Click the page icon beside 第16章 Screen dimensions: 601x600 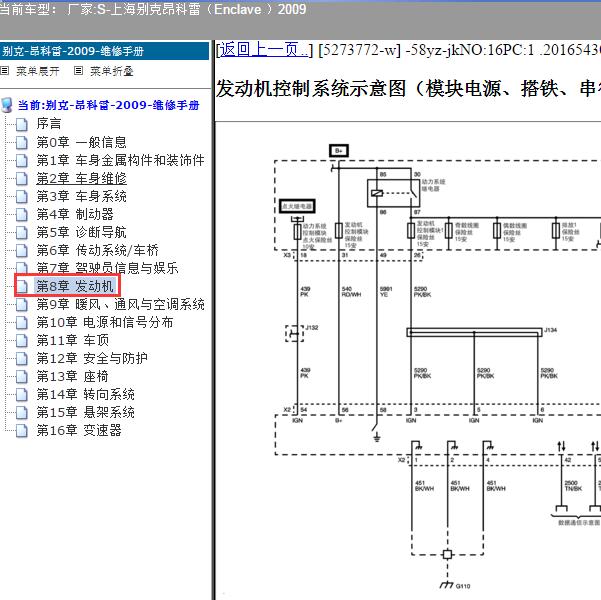tap(22, 431)
